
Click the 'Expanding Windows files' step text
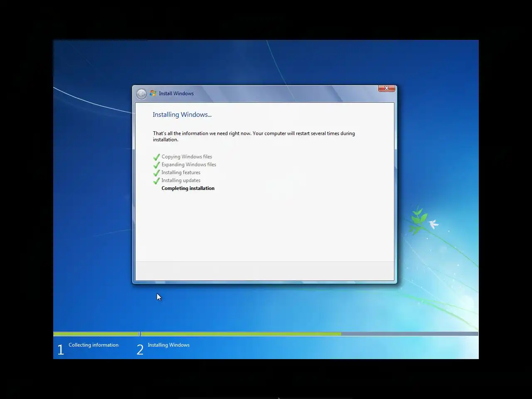[189, 165]
